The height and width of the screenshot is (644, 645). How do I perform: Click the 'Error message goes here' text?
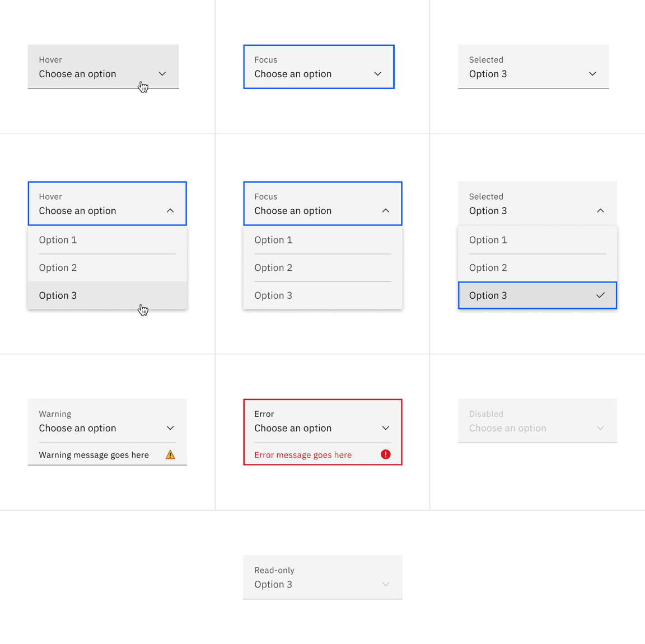click(303, 454)
